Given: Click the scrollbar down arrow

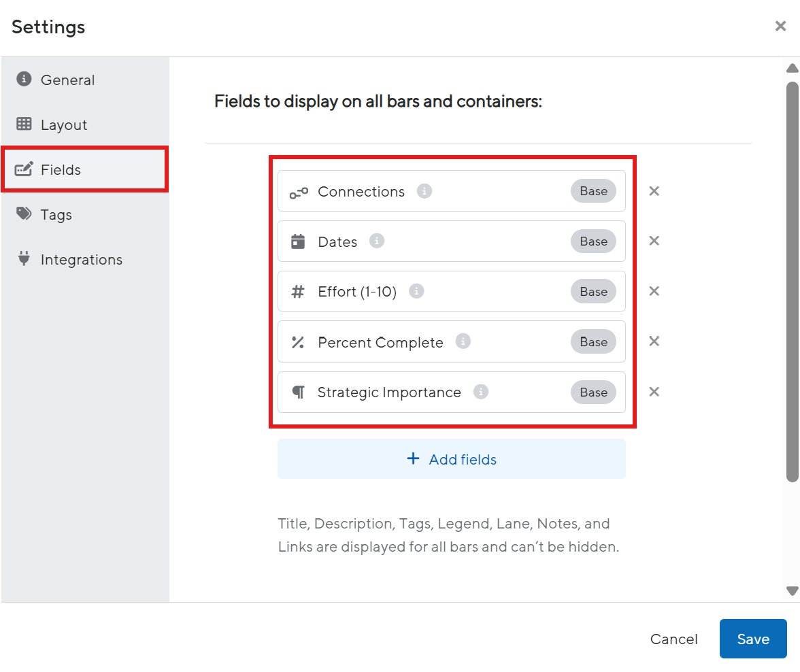Looking at the screenshot, I should pos(792,590).
